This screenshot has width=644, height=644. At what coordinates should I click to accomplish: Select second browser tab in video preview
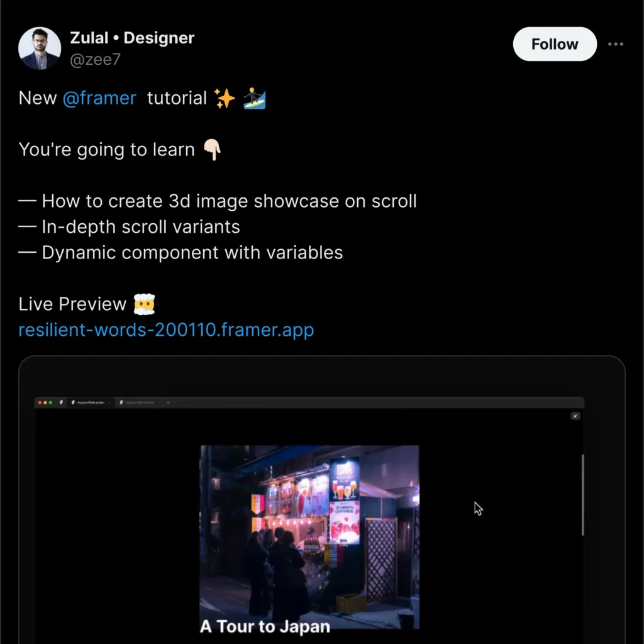[139, 402]
